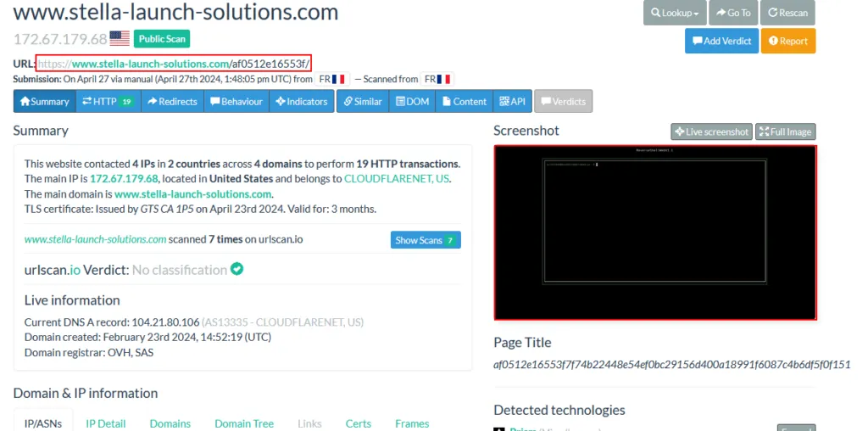Rescan the website with Rescan button
The width and height of the screenshot is (868, 431).
787,13
